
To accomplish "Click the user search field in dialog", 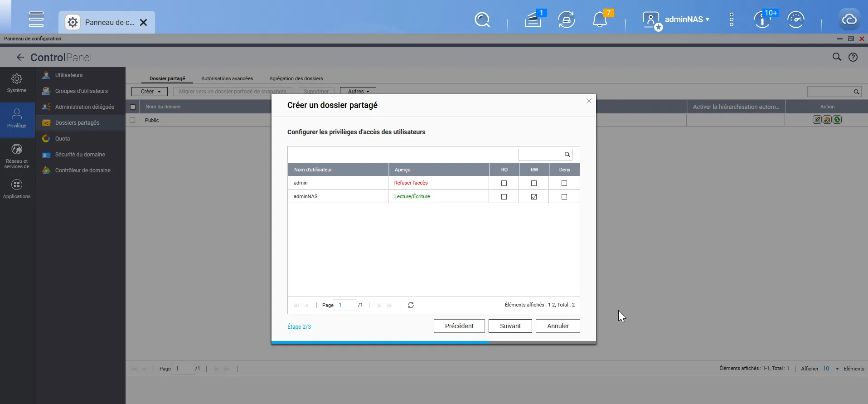I will pyautogui.click(x=541, y=155).
